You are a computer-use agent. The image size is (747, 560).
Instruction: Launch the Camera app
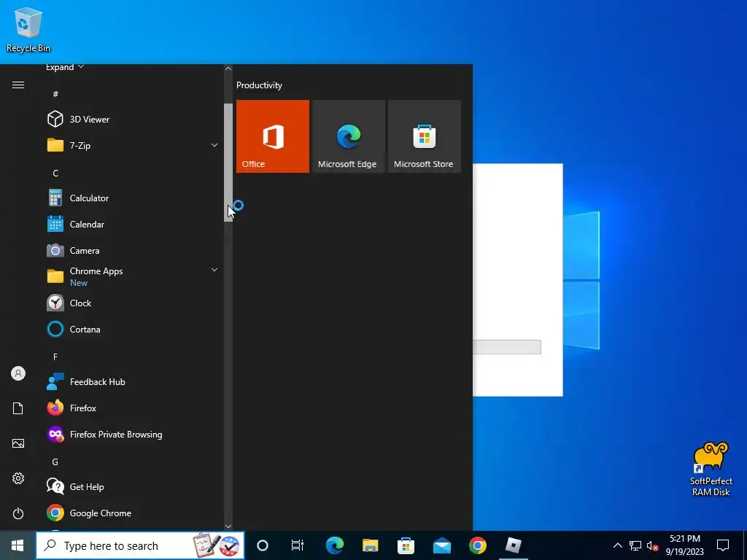(131, 251)
